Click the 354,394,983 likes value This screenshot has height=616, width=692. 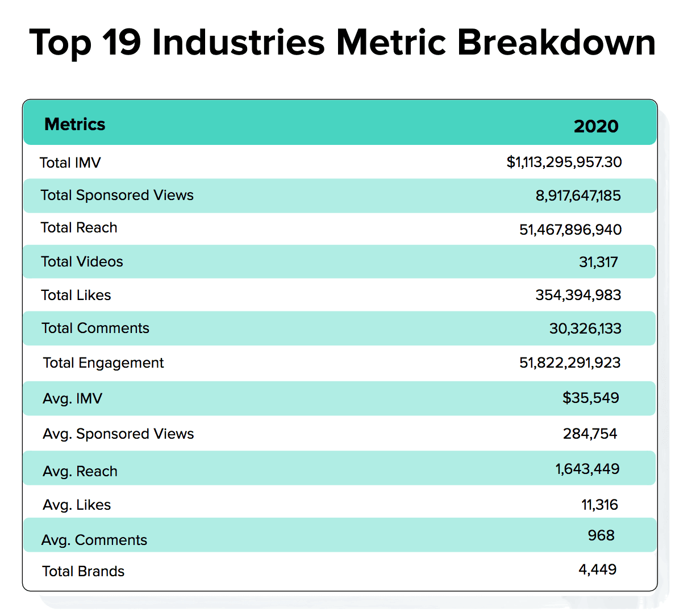click(x=578, y=295)
